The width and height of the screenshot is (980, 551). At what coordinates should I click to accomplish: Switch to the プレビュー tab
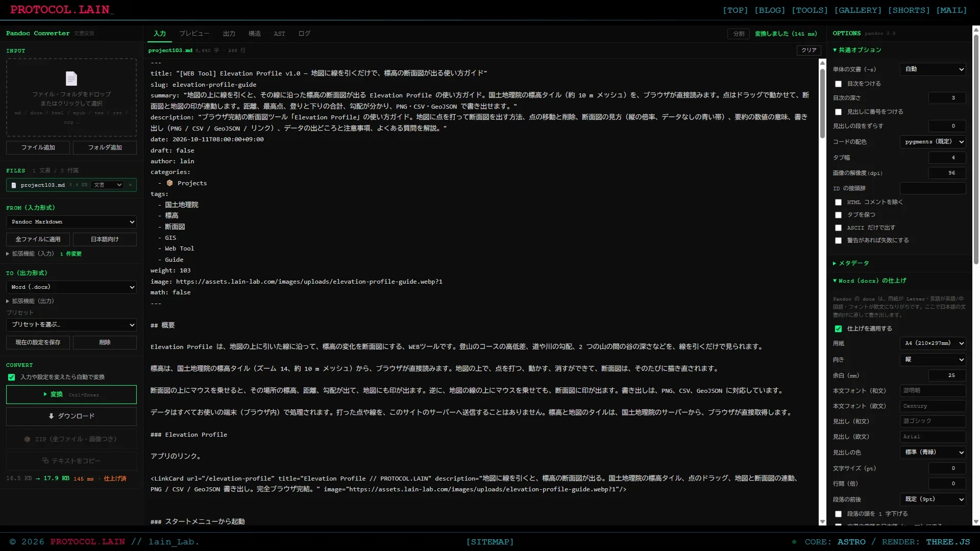click(194, 34)
